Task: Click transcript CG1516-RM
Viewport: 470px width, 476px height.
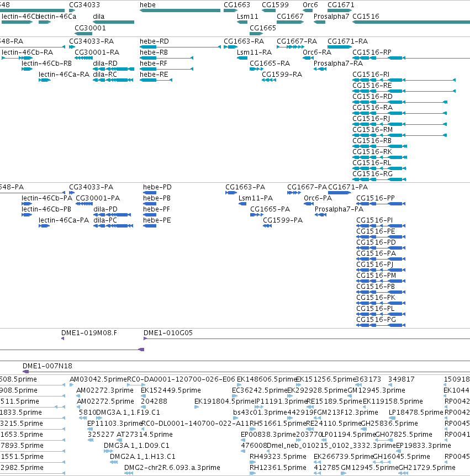Action: pyautogui.click(x=373, y=130)
